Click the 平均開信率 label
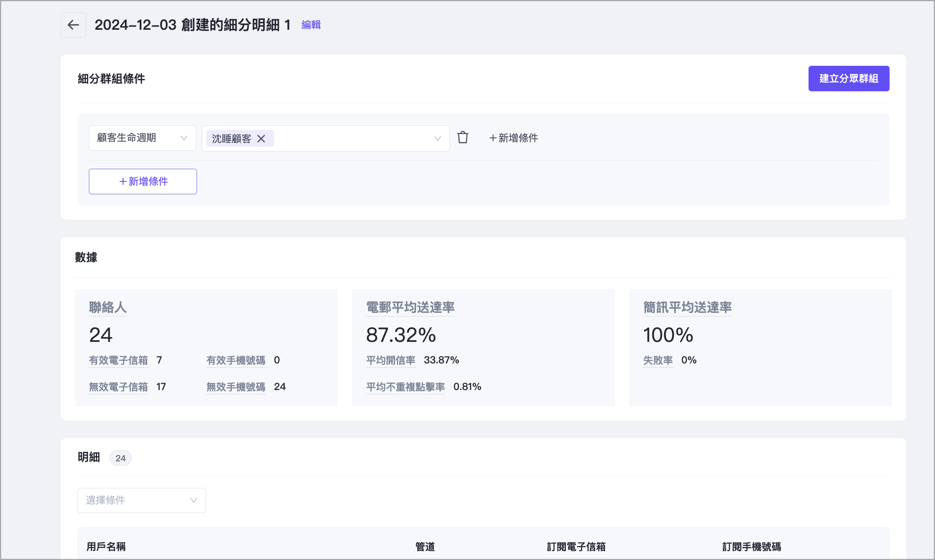The width and height of the screenshot is (935, 560). pos(390,360)
